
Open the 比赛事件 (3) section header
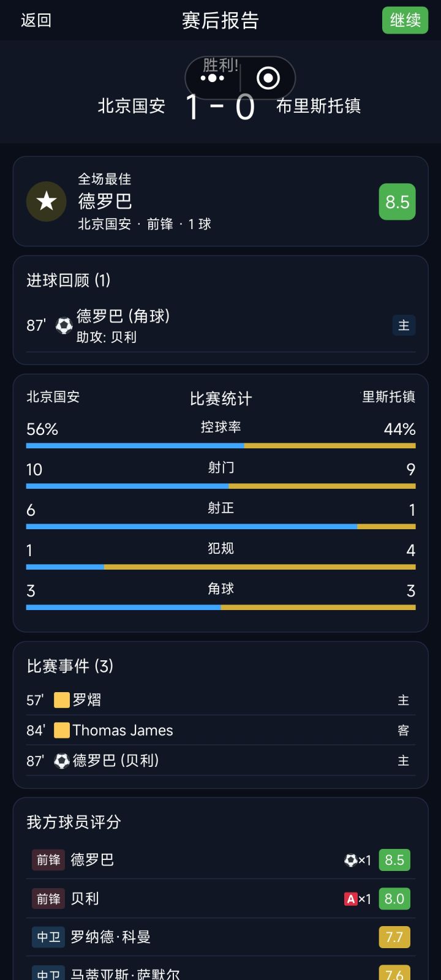(70, 666)
